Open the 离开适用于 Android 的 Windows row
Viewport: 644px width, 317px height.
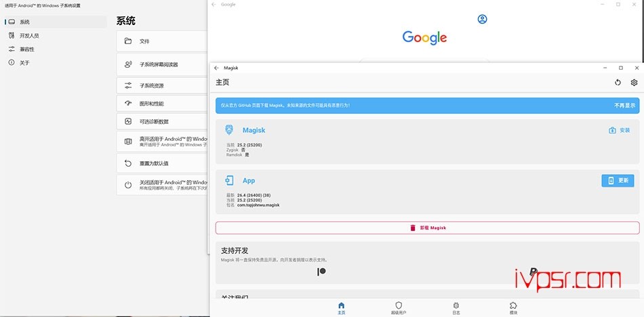point(162,142)
